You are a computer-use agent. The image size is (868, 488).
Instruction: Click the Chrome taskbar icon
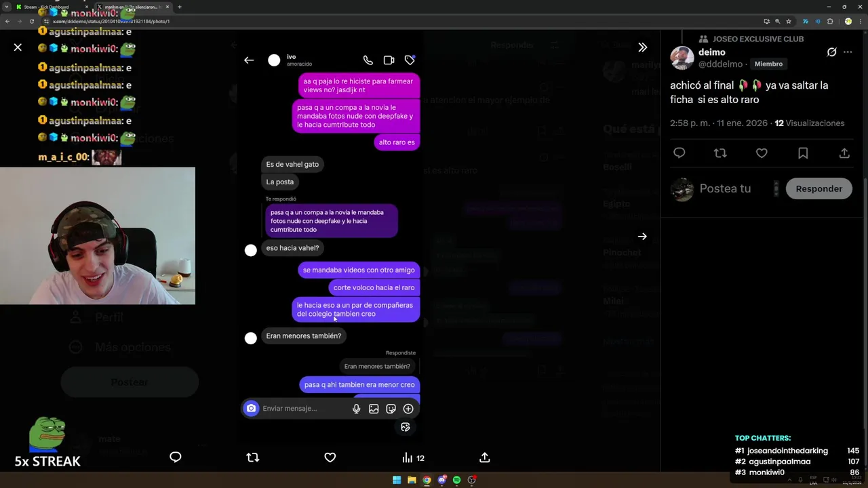click(427, 480)
